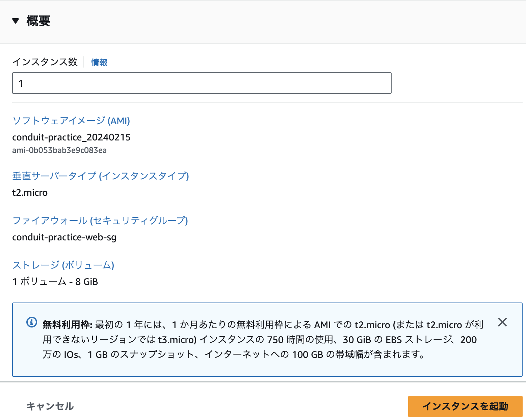This screenshot has height=420, width=526.
Task: Open the ソフトウェアイメージ (AMI) section link
Action: 71,121
